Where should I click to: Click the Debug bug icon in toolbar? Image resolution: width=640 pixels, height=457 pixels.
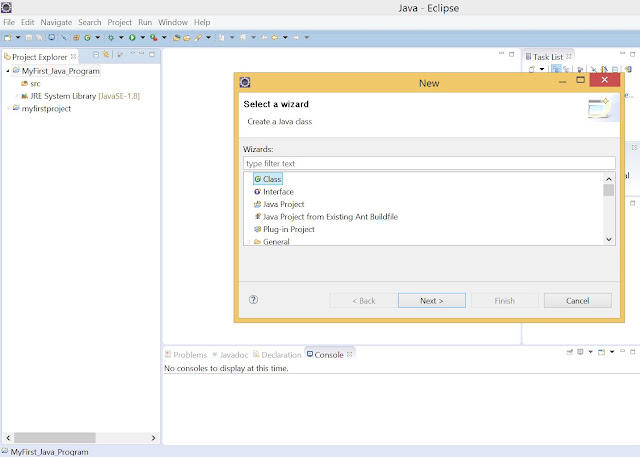click(x=111, y=38)
